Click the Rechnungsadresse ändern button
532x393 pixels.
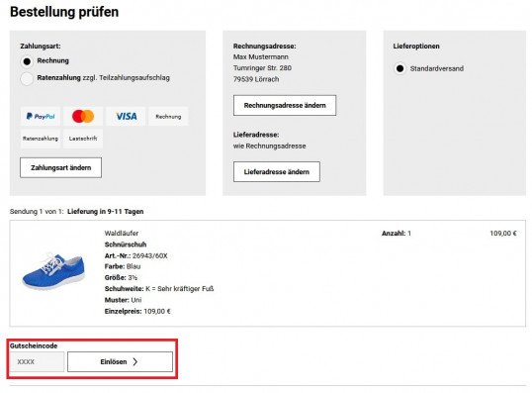[x=285, y=105]
